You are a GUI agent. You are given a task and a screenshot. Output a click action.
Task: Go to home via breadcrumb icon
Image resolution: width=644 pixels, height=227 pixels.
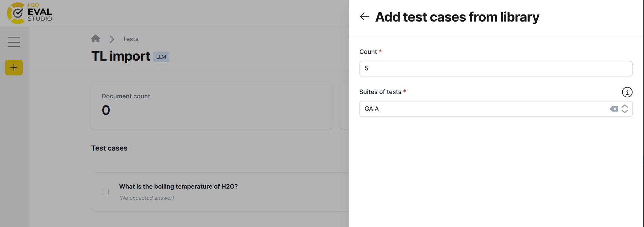(96, 39)
